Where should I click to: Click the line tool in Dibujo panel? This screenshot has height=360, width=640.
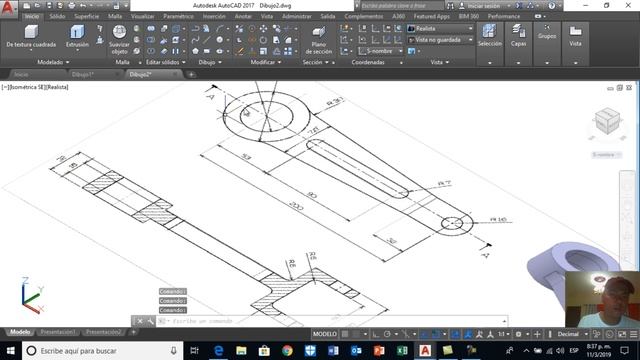click(x=207, y=40)
